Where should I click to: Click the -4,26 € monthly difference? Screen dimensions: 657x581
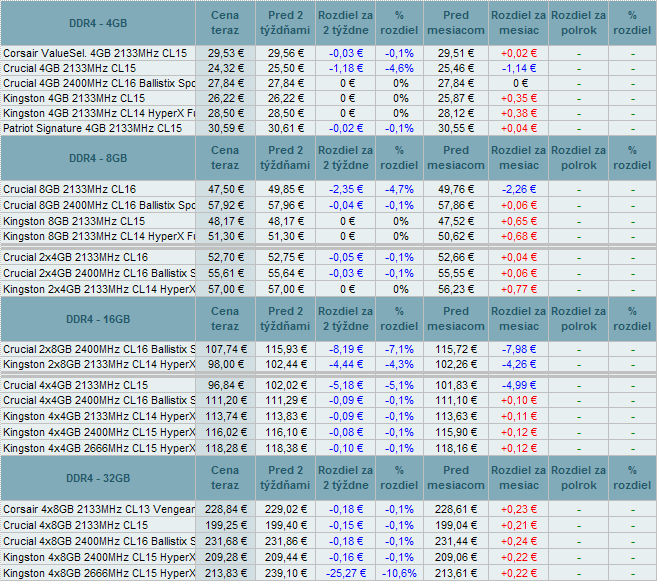pos(519,364)
